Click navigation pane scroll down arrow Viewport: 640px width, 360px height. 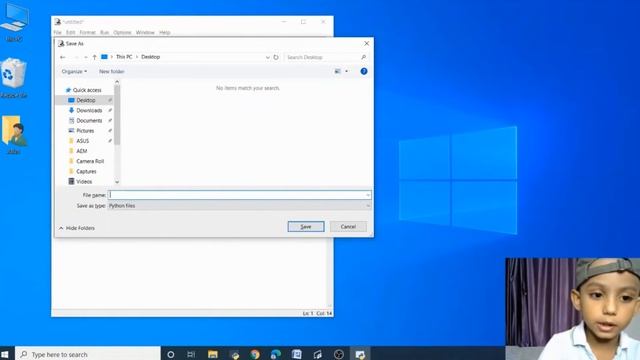(117, 182)
